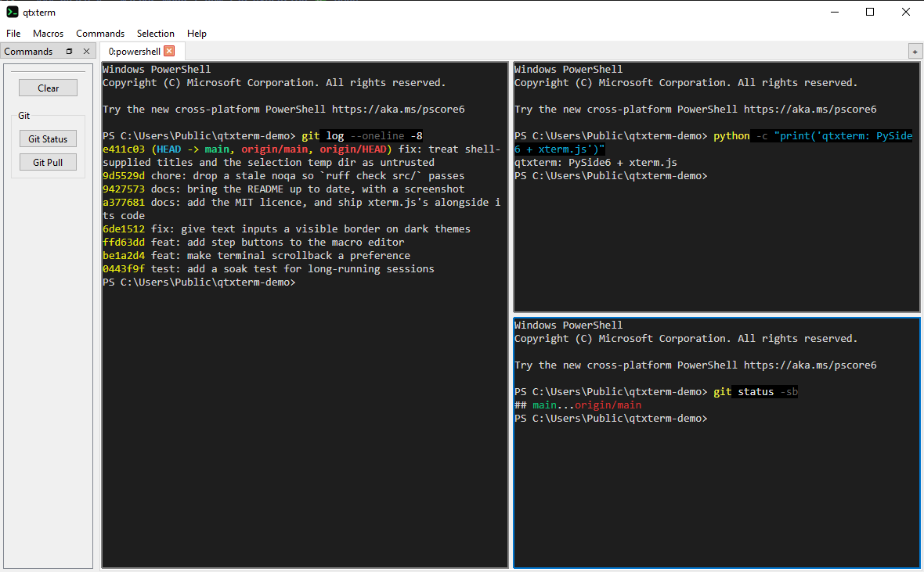The height and width of the screenshot is (572, 924).
Task: Click empty prompt in top-right terminal pane
Action: pos(611,175)
